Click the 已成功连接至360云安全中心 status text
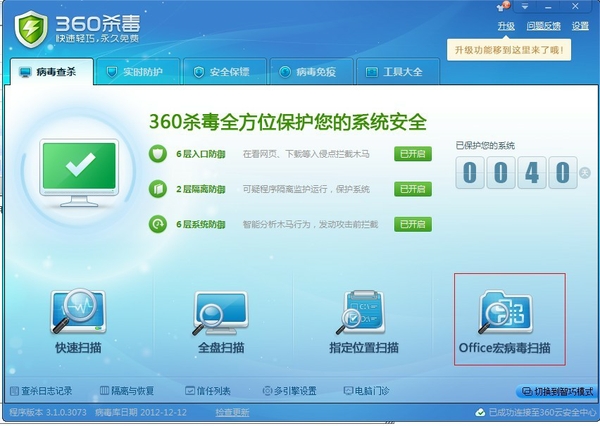 (x=542, y=413)
